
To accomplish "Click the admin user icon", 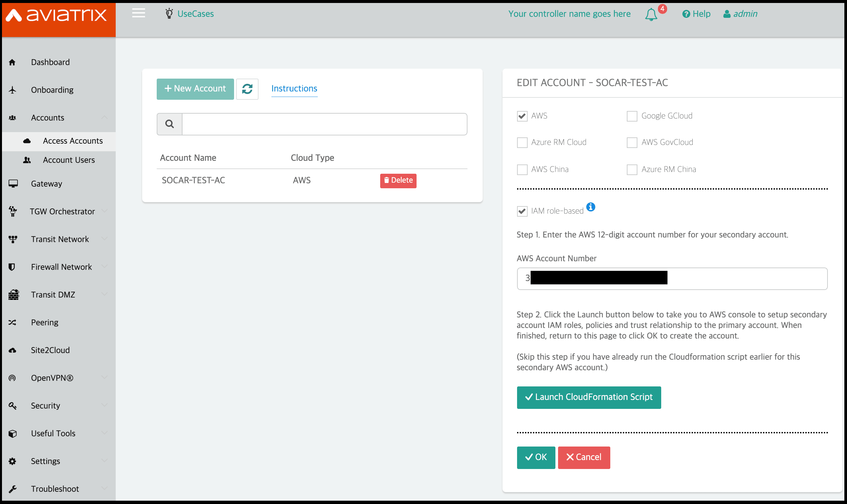I will click(727, 14).
